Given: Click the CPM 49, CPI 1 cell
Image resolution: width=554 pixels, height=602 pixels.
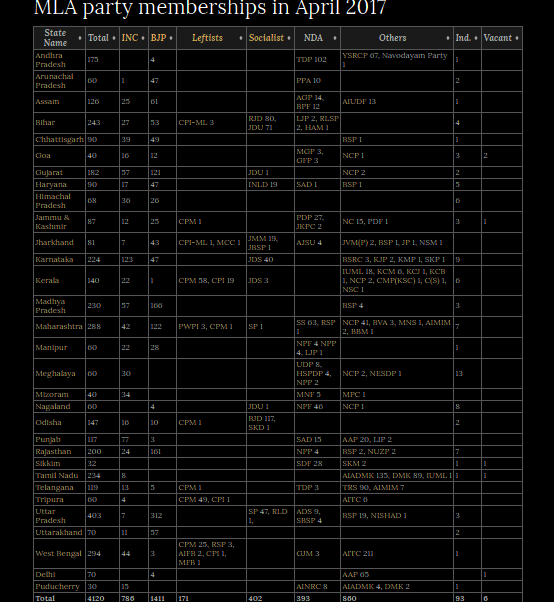Looking at the screenshot, I should pyautogui.click(x=211, y=499).
